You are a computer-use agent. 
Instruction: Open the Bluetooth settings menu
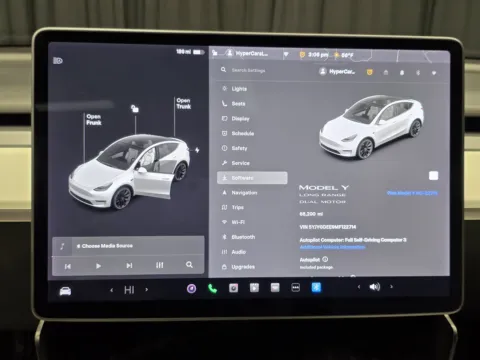(252, 237)
